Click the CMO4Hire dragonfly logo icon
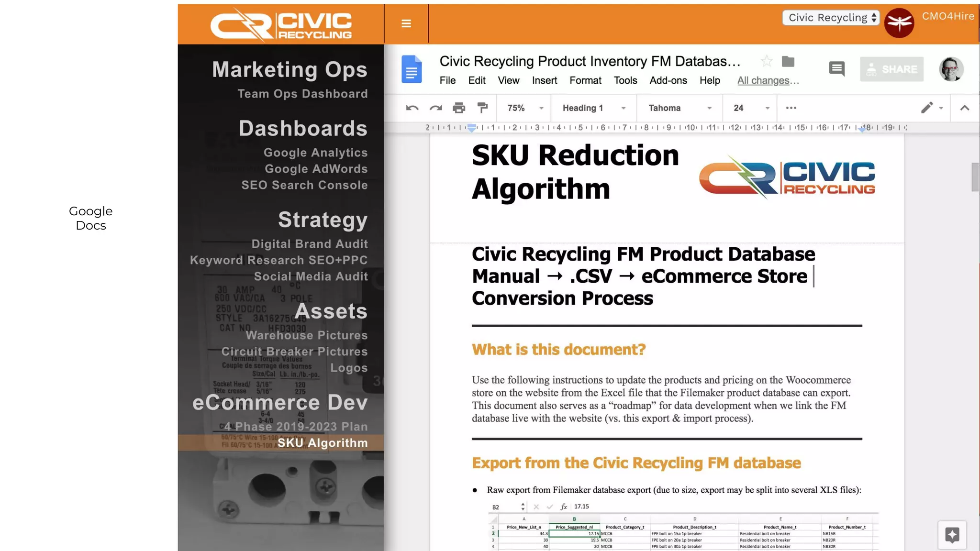Viewport: 980px width, 551px height. (899, 23)
